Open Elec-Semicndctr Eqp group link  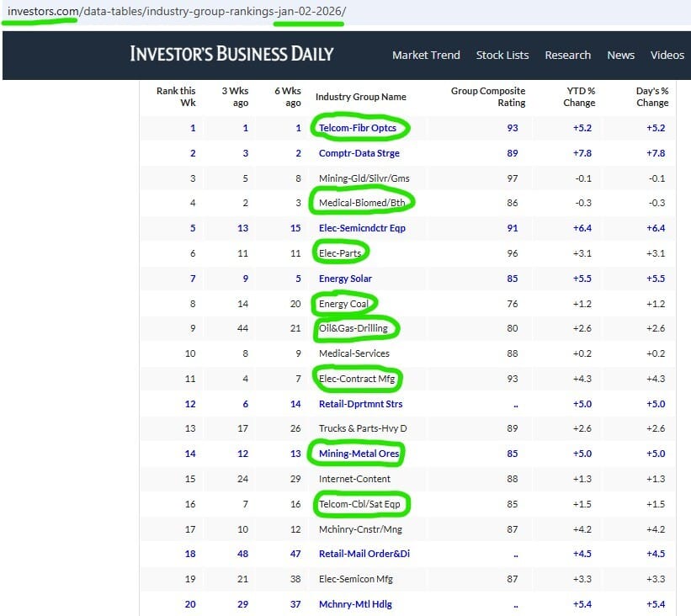pyautogui.click(x=362, y=228)
